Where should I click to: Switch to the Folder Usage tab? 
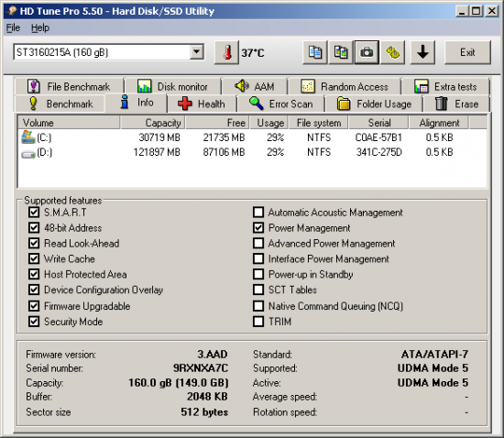click(x=374, y=104)
